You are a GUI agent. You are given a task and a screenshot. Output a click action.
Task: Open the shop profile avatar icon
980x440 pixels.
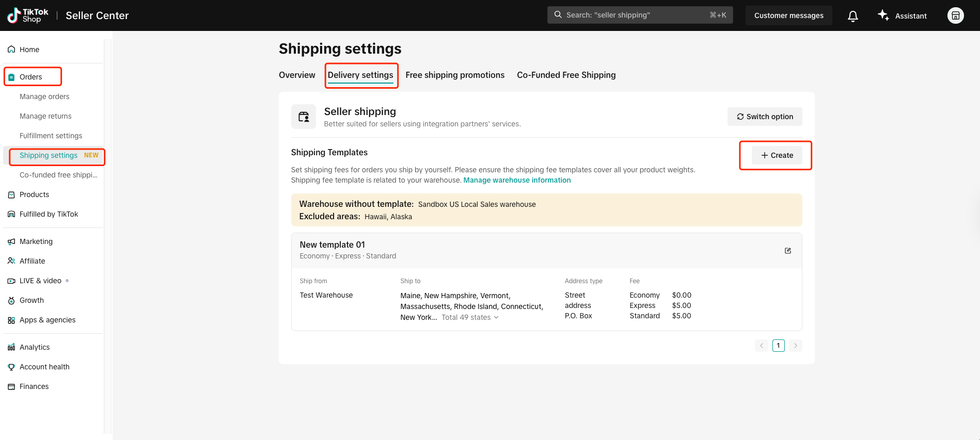point(955,15)
